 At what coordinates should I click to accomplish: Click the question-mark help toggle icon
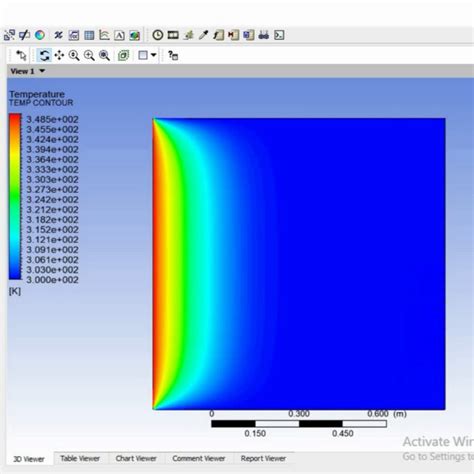tap(173, 55)
